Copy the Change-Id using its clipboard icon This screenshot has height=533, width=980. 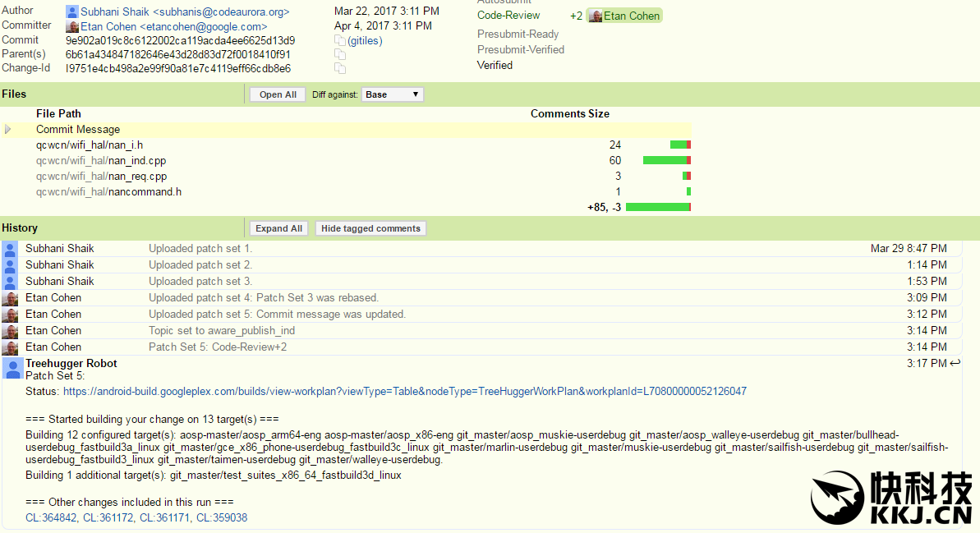click(x=340, y=69)
